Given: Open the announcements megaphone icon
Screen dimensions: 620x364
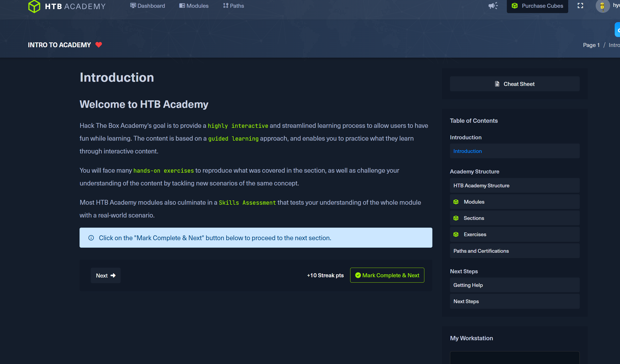Looking at the screenshot, I should (x=493, y=6).
